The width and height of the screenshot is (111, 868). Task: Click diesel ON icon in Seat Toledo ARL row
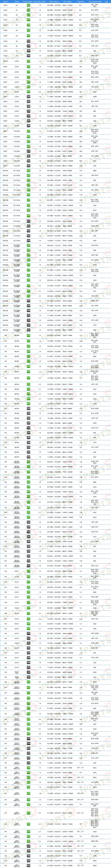point(29,161)
